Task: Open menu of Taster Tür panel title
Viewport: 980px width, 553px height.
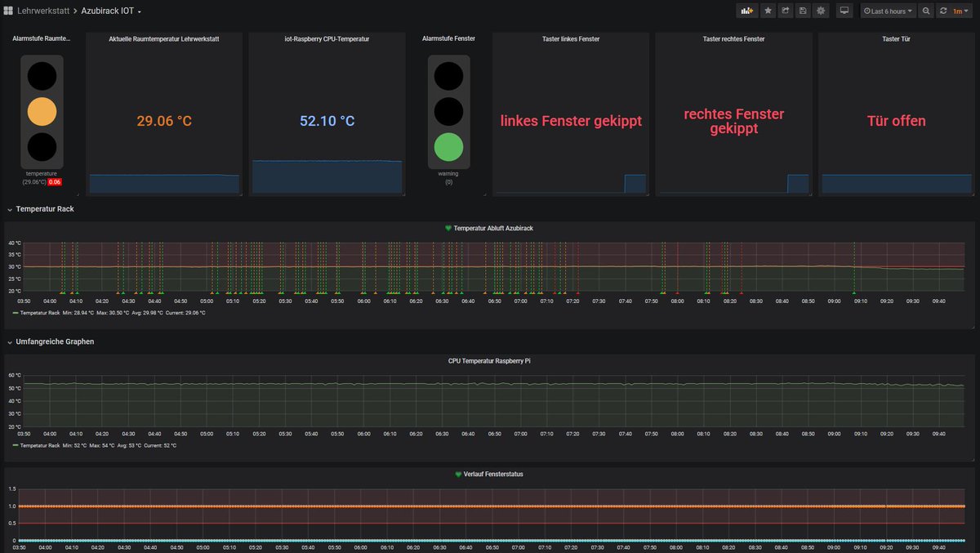Action: point(897,38)
